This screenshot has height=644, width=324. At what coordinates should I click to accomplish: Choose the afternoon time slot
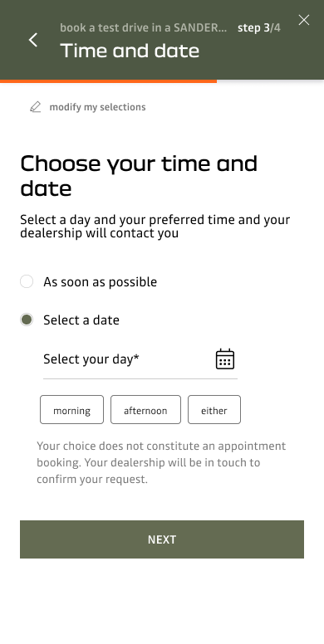click(x=145, y=409)
